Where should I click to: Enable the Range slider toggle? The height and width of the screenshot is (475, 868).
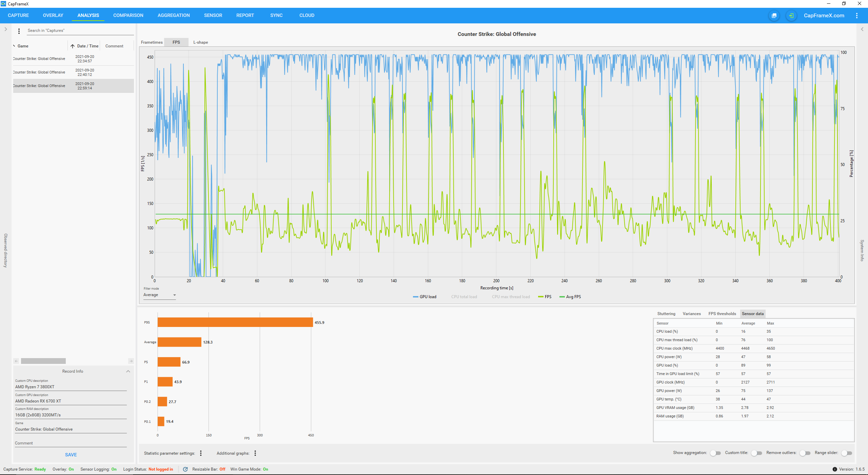click(846, 453)
